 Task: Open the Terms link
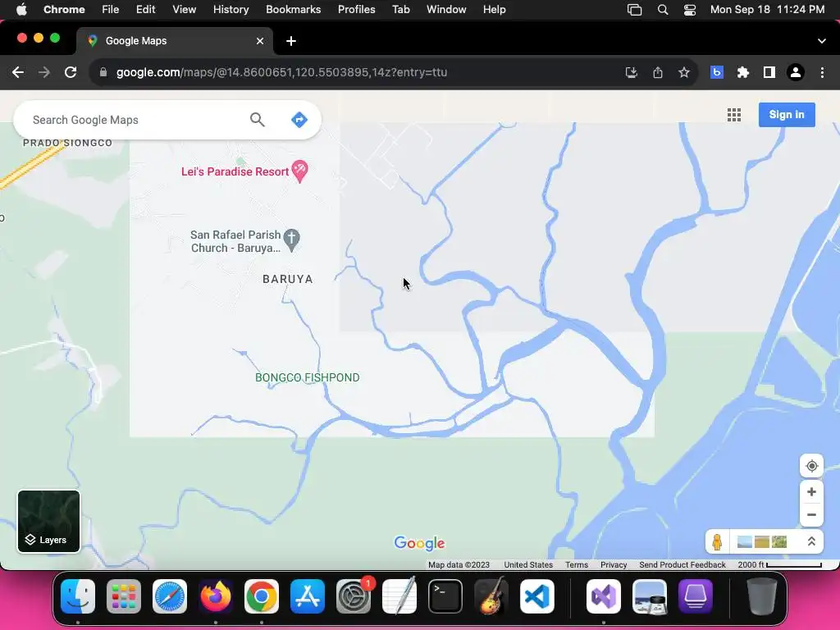tap(577, 564)
